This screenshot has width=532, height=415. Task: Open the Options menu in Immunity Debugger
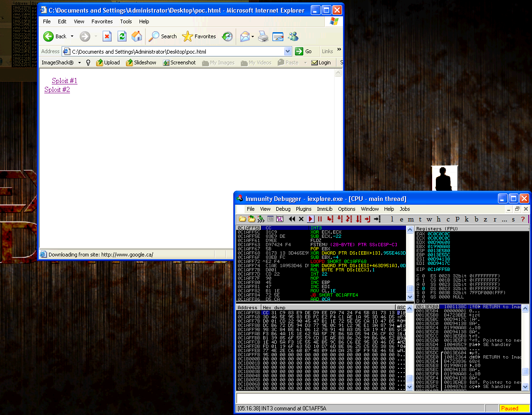tap(346, 209)
